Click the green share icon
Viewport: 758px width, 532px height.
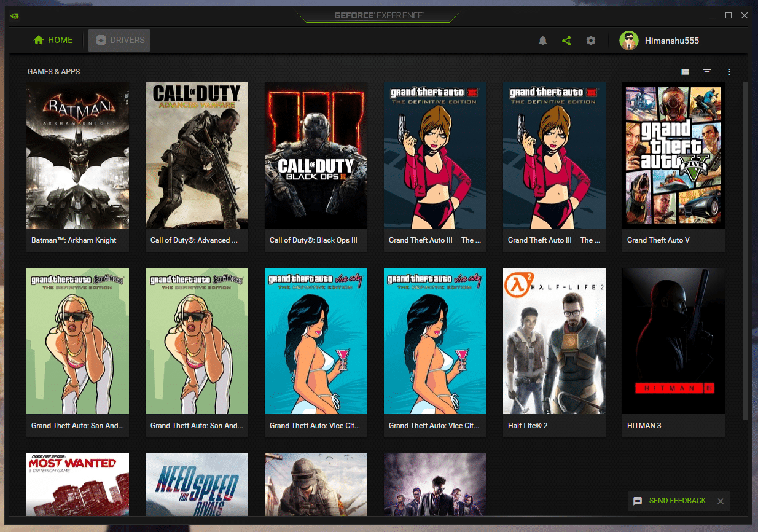[x=566, y=41]
